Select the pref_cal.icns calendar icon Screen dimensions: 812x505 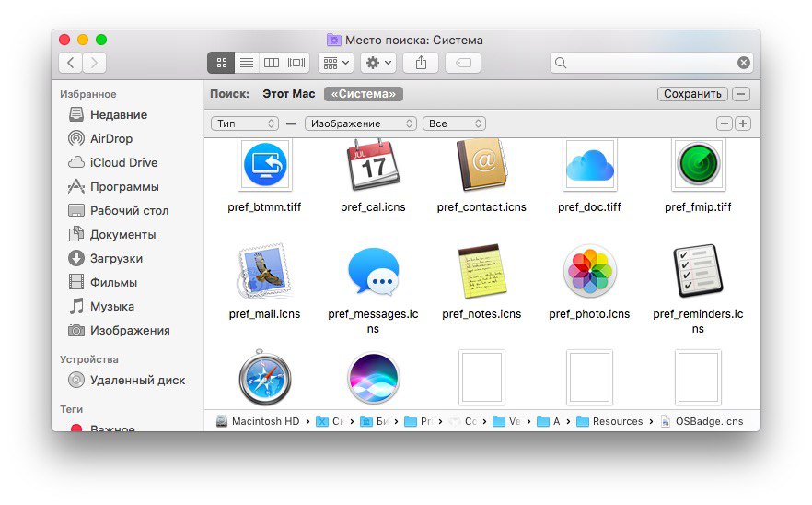coord(373,165)
